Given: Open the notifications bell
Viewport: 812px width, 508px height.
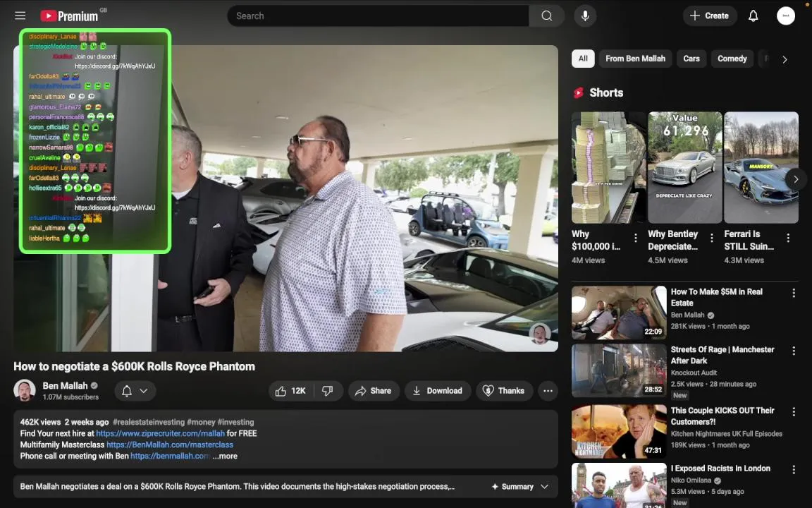Looking at the screenshot, I should (753, 16).
